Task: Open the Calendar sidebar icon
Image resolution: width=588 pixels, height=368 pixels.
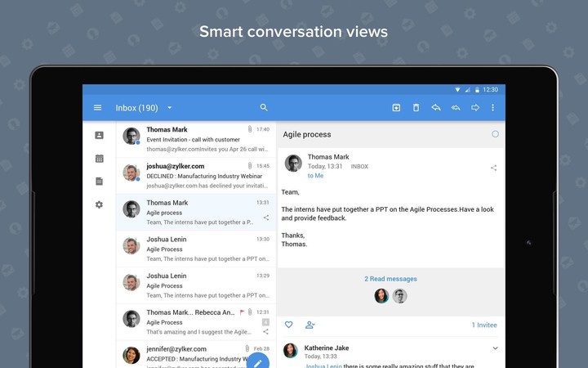Action: coord(99,159)
